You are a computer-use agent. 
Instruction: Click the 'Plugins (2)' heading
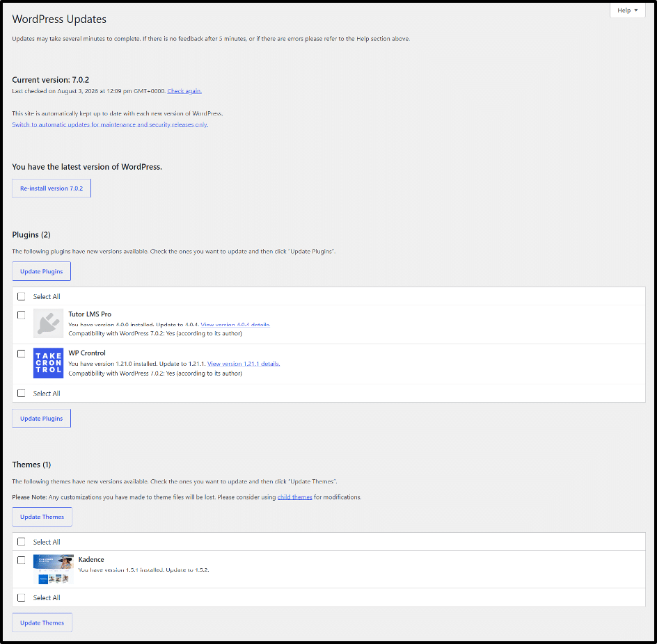[x=31, y=234]
